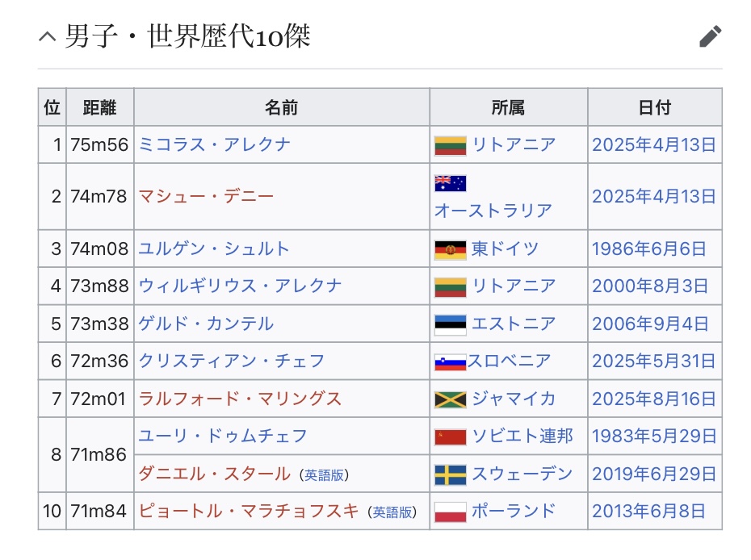
Task: Click the Soviet Union flag icon
Action: [450, 437]
